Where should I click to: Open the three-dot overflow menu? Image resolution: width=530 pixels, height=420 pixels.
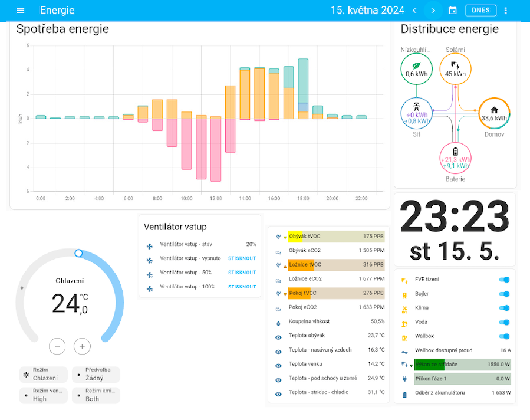(506, 11)
